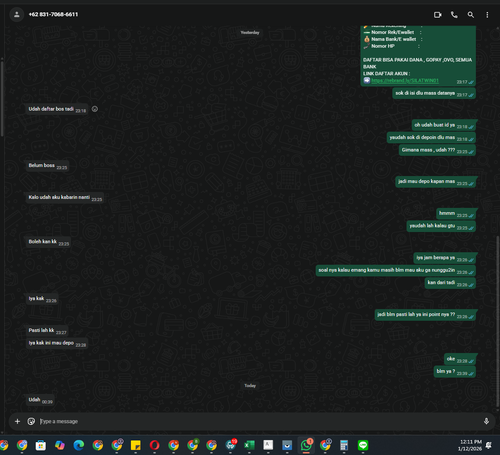Switch to WhatsApp taskbar icon
This screenshot has height=455, width=500.
[306, 445]
